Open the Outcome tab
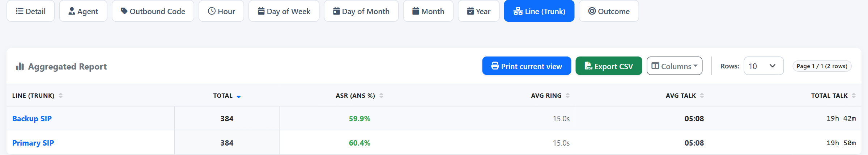The image size is (868, 155). [609, 11]
